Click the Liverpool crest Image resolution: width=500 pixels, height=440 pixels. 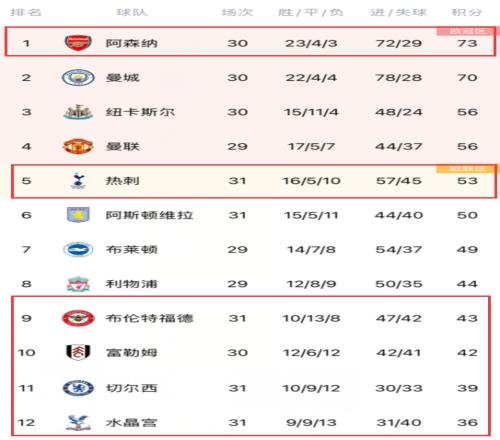coord(78,284)
